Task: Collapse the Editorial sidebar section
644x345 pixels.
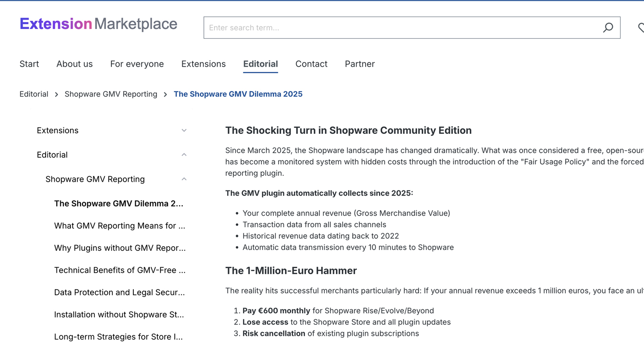Action: pos(184,155)
